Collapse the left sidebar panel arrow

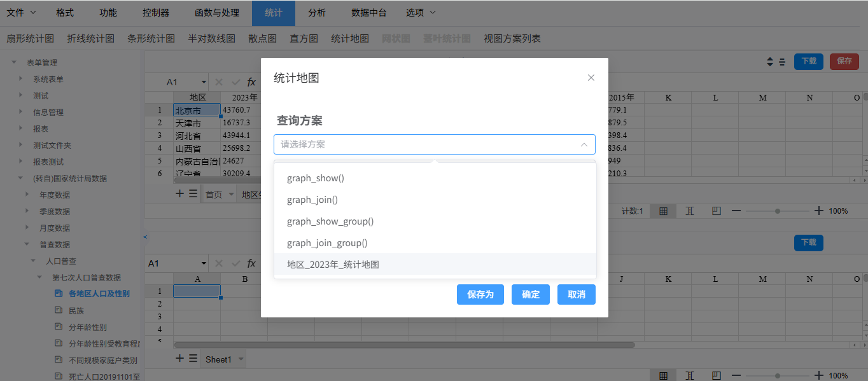pos(144,237)
